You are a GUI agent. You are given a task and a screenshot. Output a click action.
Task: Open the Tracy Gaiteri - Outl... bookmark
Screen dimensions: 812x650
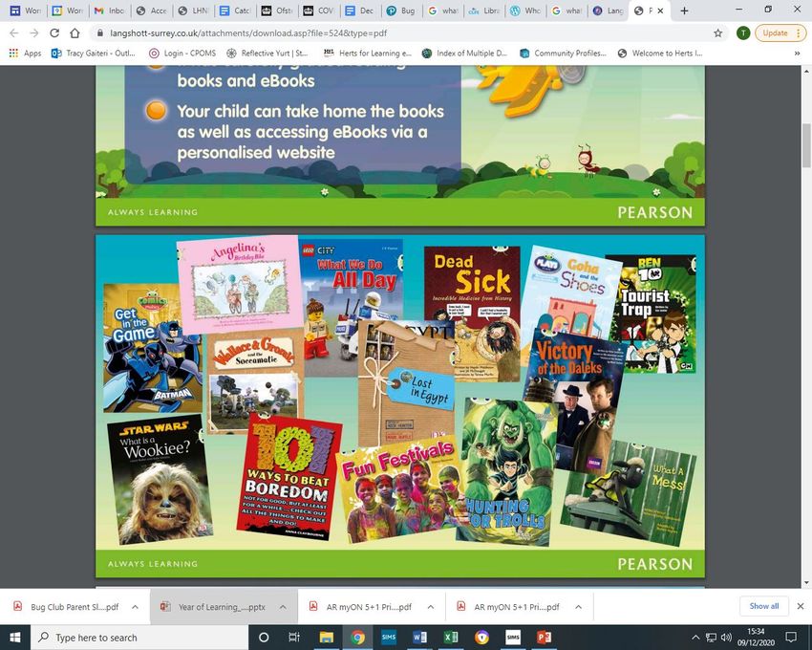tap(94, 53)
